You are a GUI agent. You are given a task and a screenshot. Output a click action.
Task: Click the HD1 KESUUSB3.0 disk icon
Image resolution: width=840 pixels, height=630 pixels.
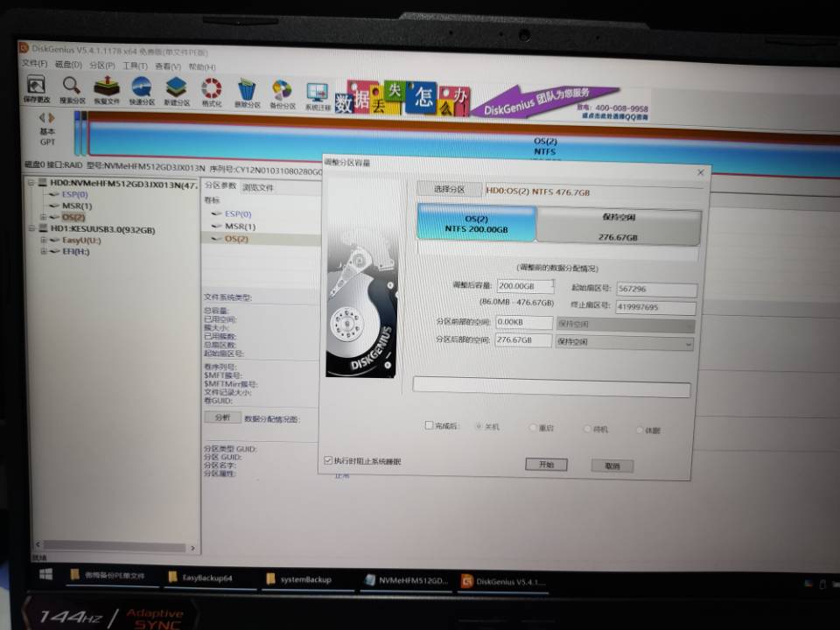tap(43, 228)
